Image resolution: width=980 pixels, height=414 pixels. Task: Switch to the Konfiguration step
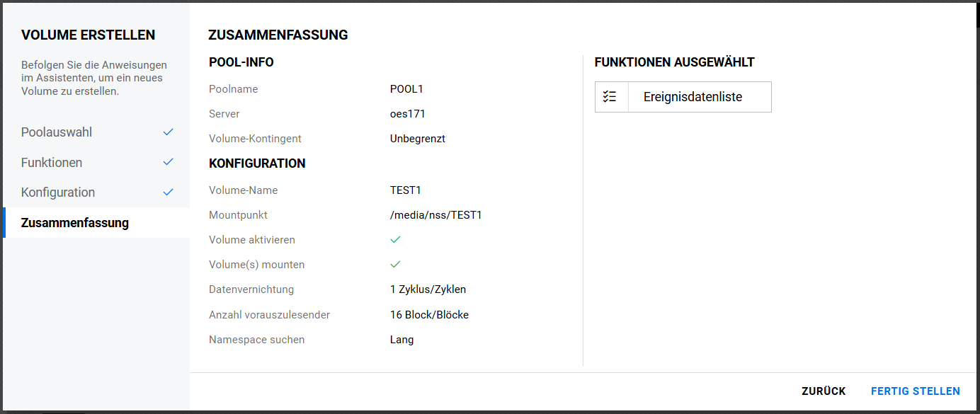pyautogui.click(x=58, y=192)
